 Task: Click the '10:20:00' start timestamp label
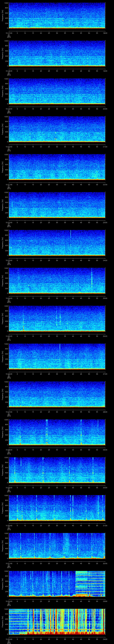9,147
